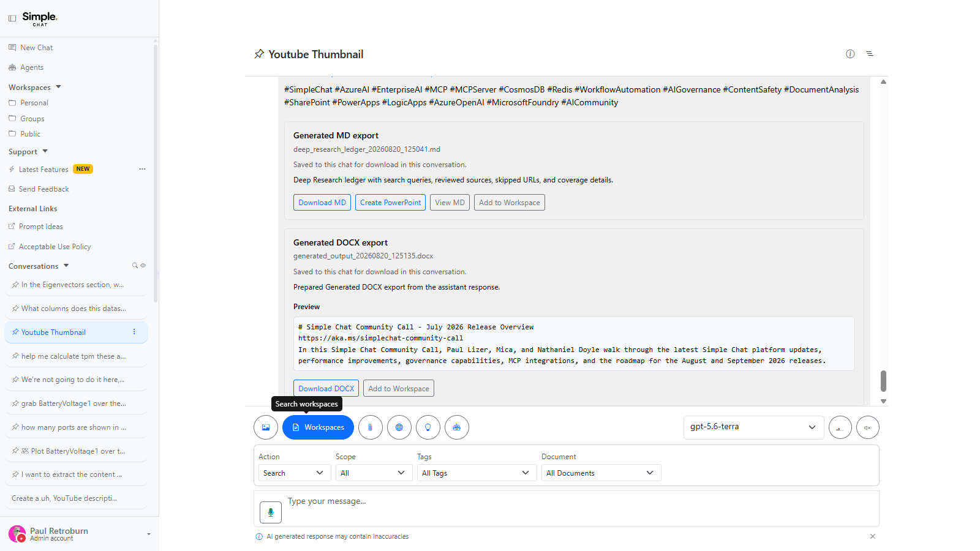Image resolution: width=980 pixels, height=551 pixels.
Task: Toggle the Workspaces search button off
Action: pyautogui.click(x=318, y=427)
